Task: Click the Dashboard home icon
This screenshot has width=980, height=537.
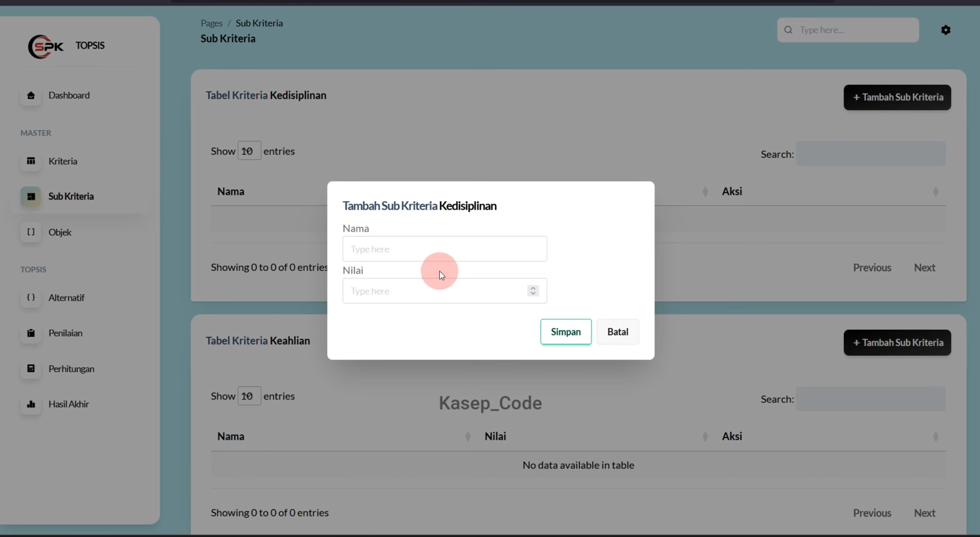Action: tap(31, 95)
